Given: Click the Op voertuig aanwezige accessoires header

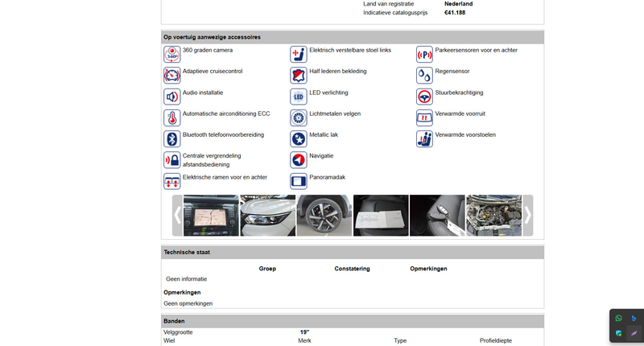Looking at the screenshot, I should click(353, 37).
